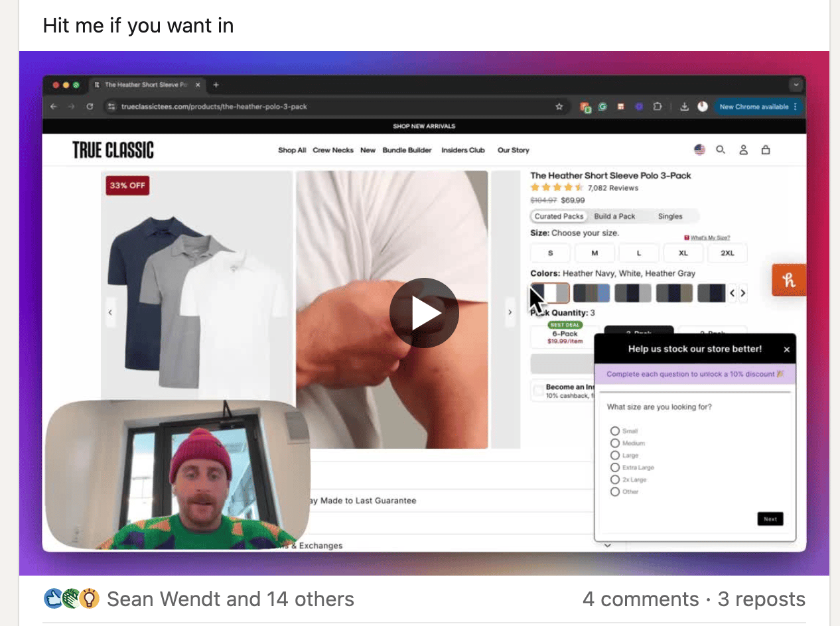Show more color swatches with right chevron
This screenshot has height=626, width=840.
tap(743, 292)
